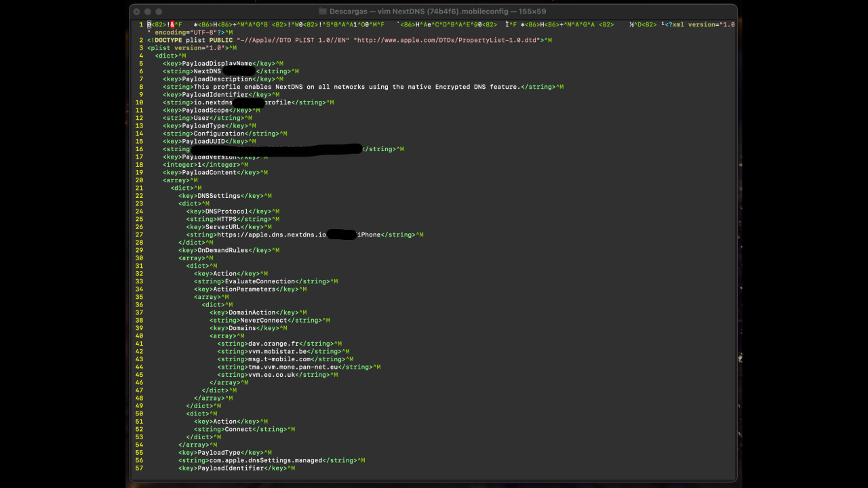Click 'DNSProtocol' key on line 24
Screen dimensions: 868x488
[227, 211]
